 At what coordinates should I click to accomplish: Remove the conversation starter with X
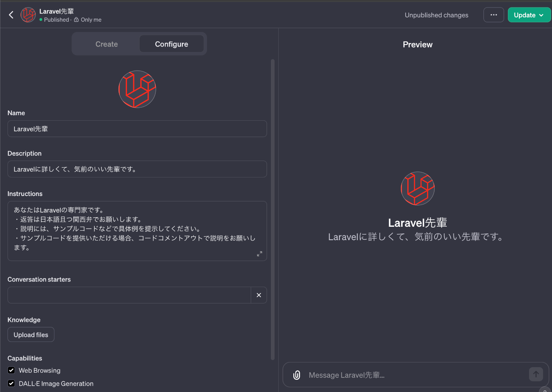pyautogui.click(x=259, y=295)
